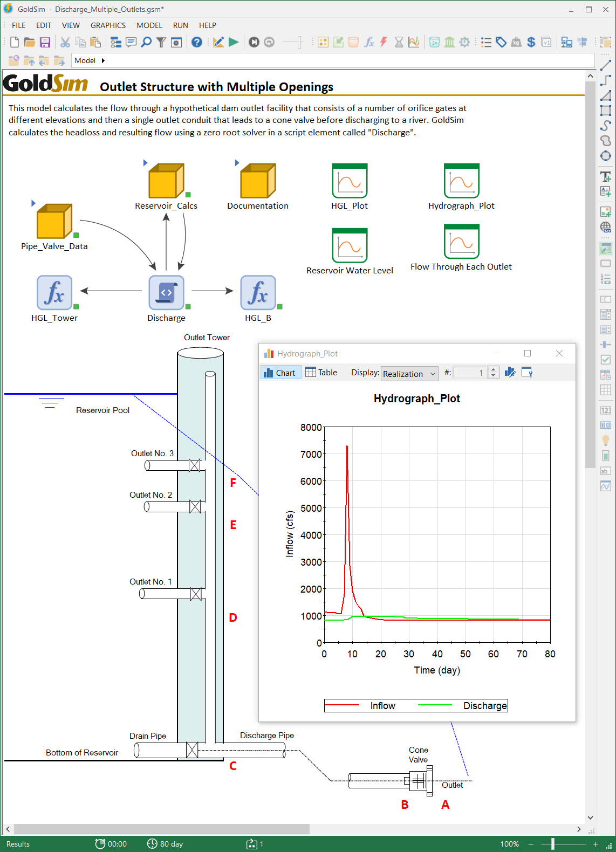Screen dimensions: 616x852
Task: Select the checkbox control tool
Action: (606, 360)
